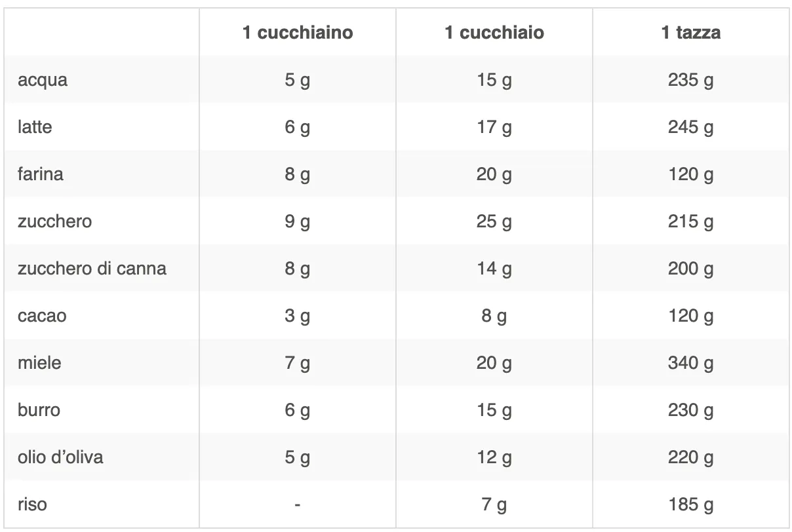This screenshot has width=792, height=532.
Task: Select the 230 g cup value for burro
Action: (690, 410)
